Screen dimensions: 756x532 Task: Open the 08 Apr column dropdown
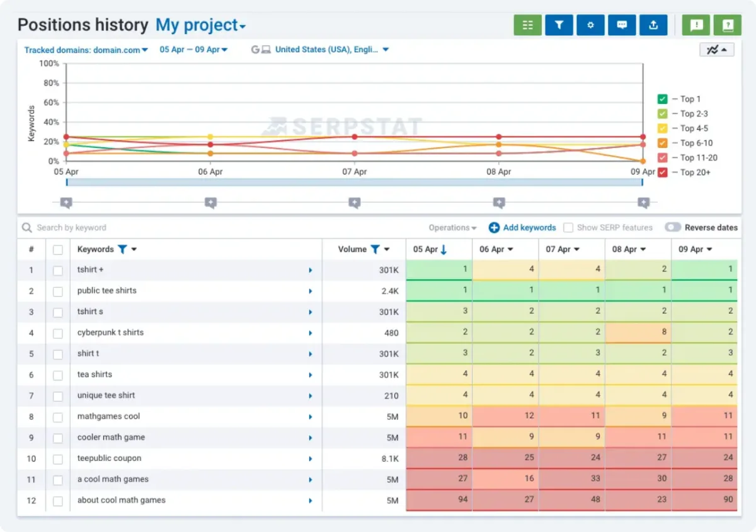[643, 249]
